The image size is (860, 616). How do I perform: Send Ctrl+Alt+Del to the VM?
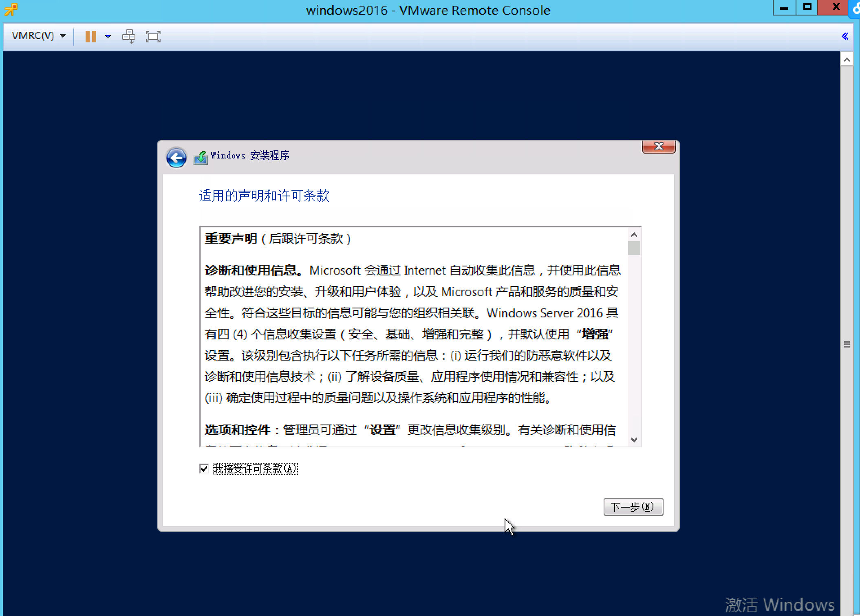click(129, 36)
